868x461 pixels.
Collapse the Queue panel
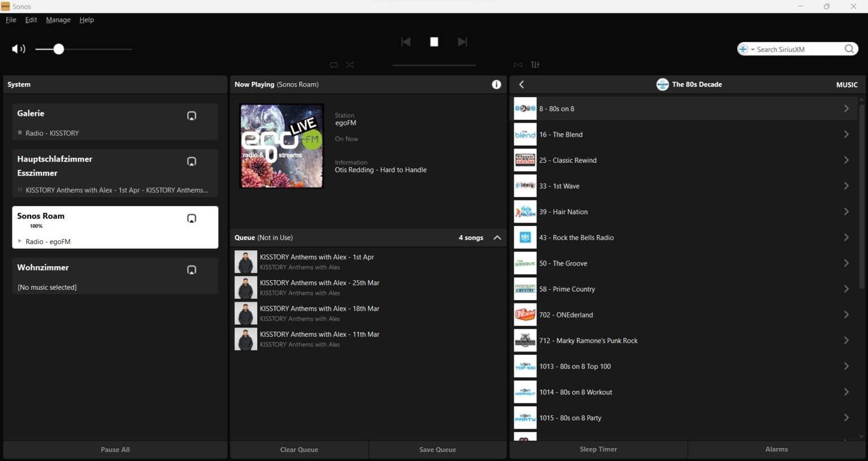pos(497,238)
